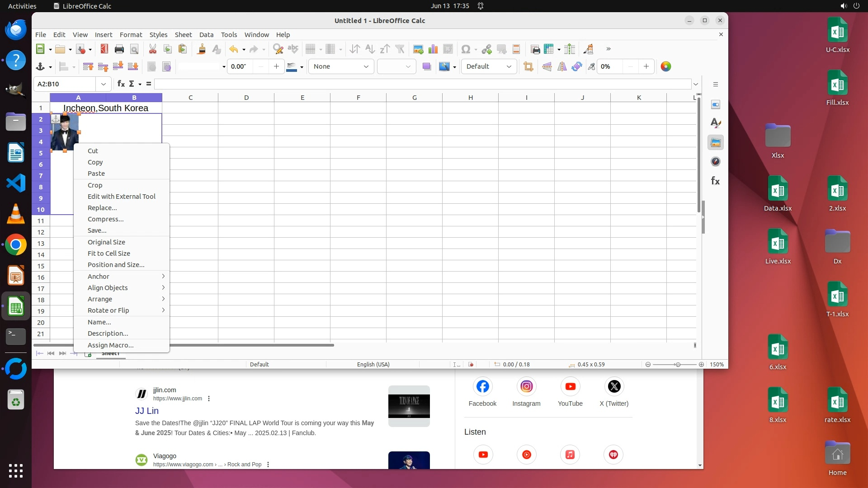Click the Insert Hyperlink chain icon
Screen dimensions: 868x488
[x=486, y=49]
